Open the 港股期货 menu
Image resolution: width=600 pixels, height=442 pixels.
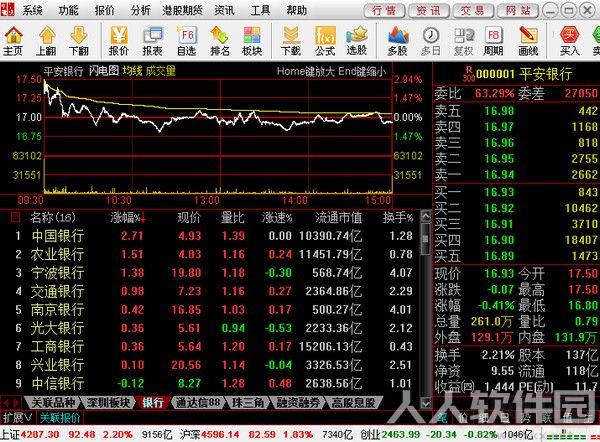tap(183, 10)
